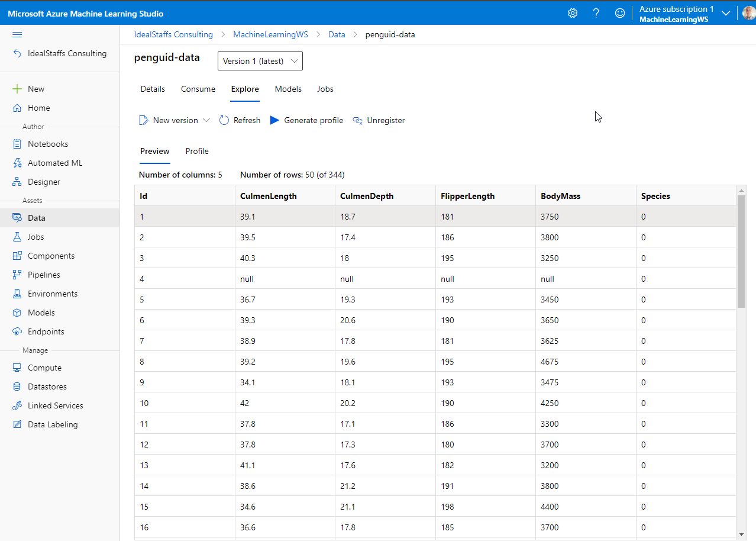Open Notebooks from the sidebar
Image resolution: width=756 pixels, height=541 pixels.
[x=47, y=144]
